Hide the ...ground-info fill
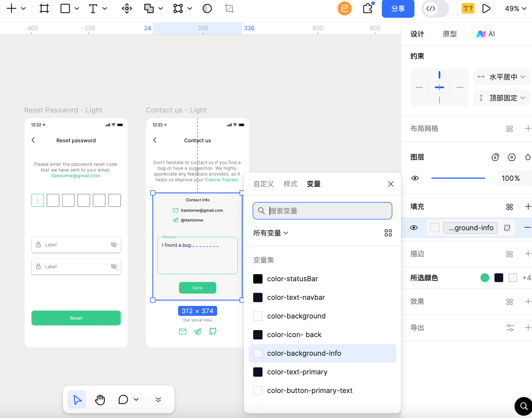 pyautogui.click(x=414, y=228)
